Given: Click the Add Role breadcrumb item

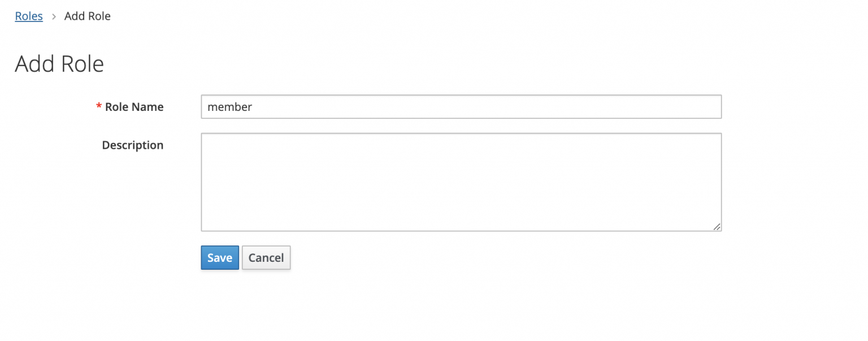Looking at the screenshot, I should [x=88, y=16].
